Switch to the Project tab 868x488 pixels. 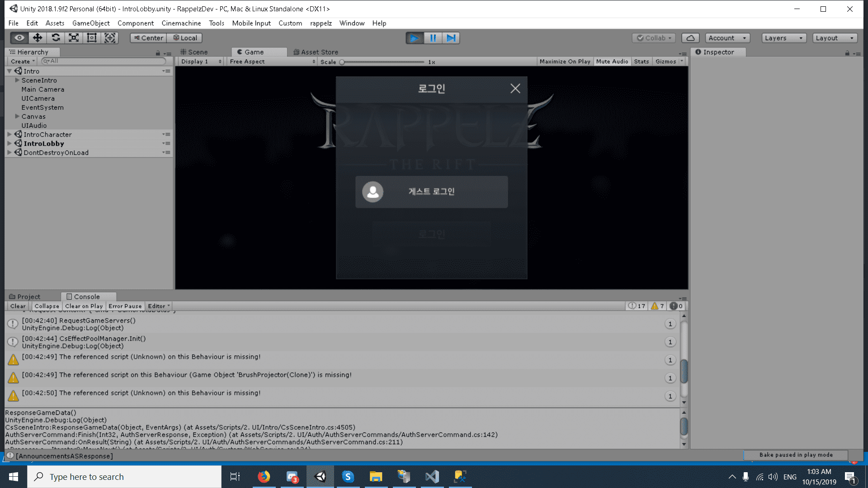tap(25, 296)
